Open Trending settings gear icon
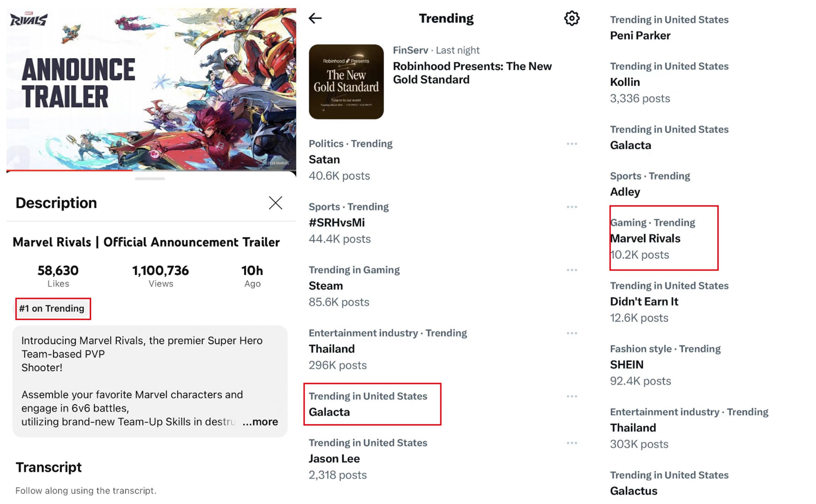This screenshot has height=504, width=816. 571,18
